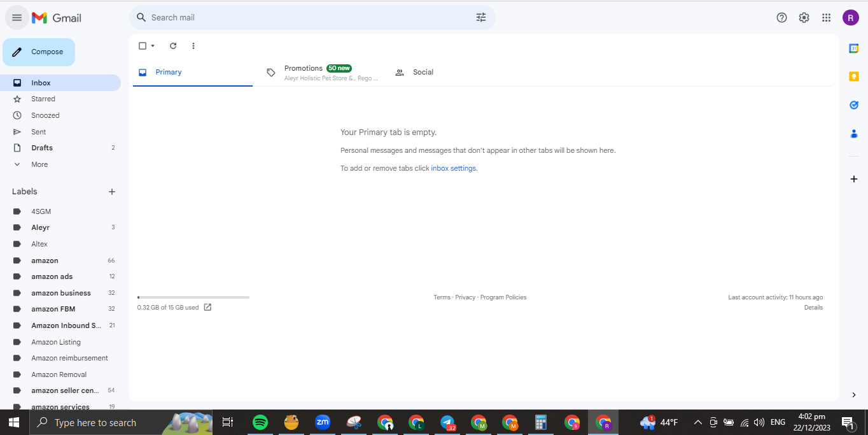Click the Compose button

[x=39, y=52]
